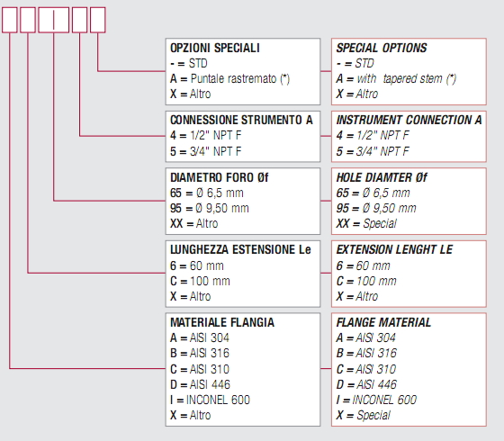The width and height of the screenshot is (504, 441).
Task: Select I = INCONEL 600 in MATERIALE FLANGIA
Action: (210, 400)
